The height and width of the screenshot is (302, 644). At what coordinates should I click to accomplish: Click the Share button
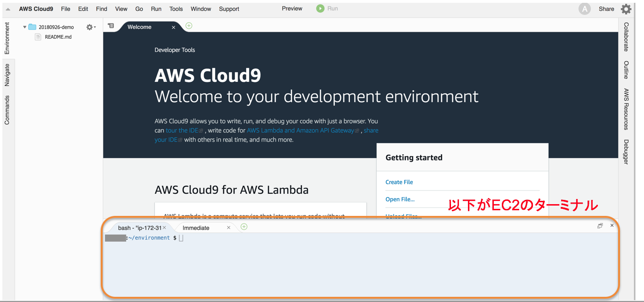point(606,9)
